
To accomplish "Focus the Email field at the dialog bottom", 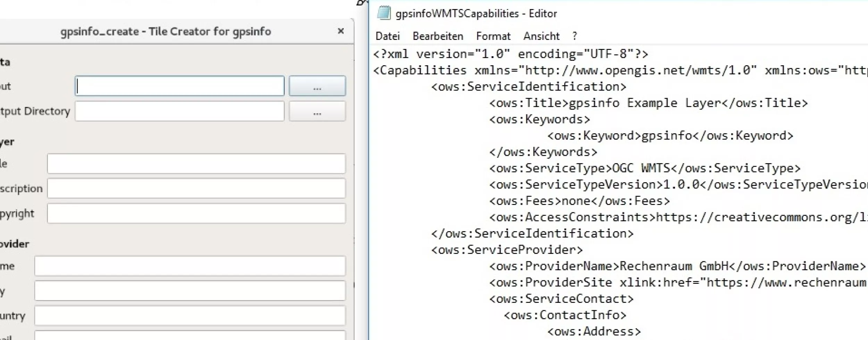I will pos(190,336).
